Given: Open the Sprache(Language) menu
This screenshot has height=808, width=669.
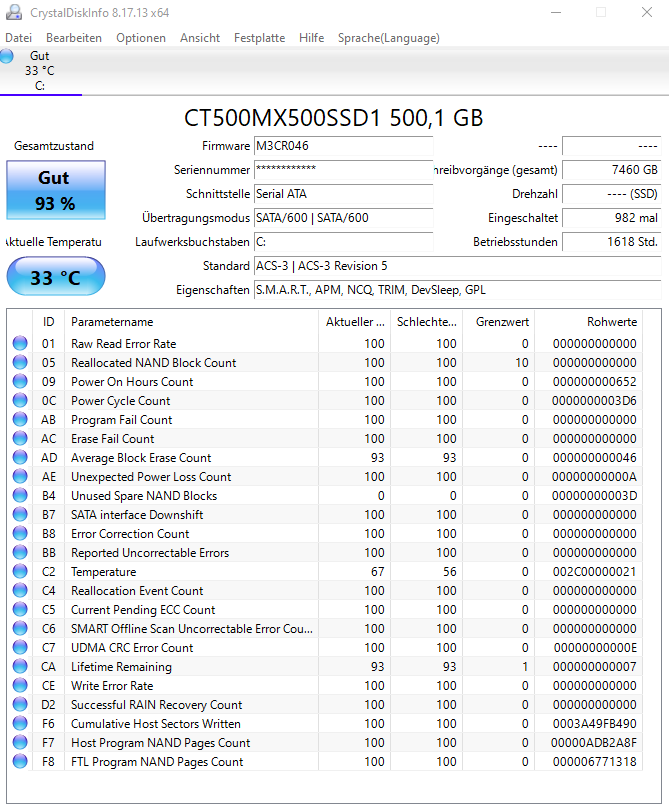Looking at the screenshot, I should click(x=389, y=38).
